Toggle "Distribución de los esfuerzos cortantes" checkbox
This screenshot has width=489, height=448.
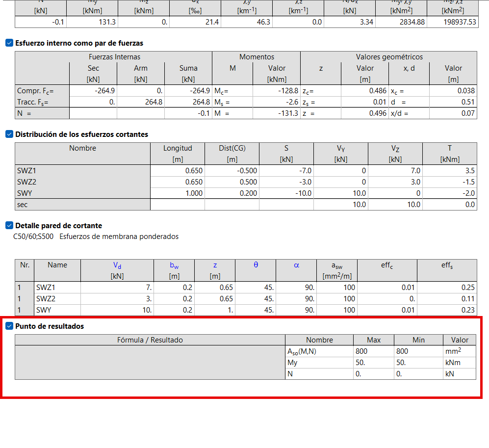9,134
